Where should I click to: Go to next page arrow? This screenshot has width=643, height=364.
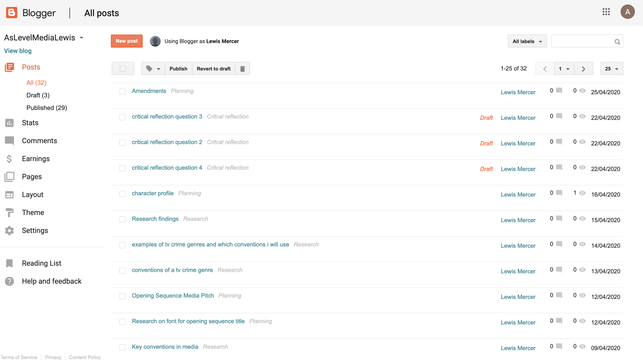click(x=583, y=69)
